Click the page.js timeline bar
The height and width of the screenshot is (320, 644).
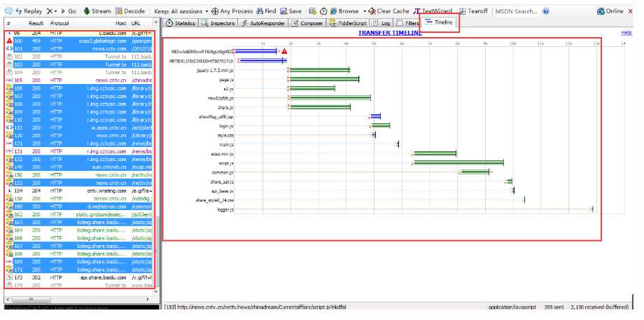[325, 79]
